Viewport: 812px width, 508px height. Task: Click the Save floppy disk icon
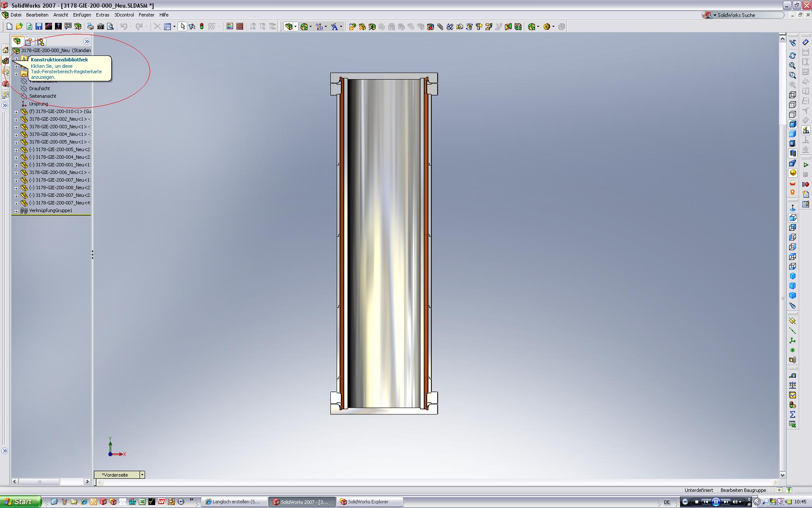[x=38, y=27]
